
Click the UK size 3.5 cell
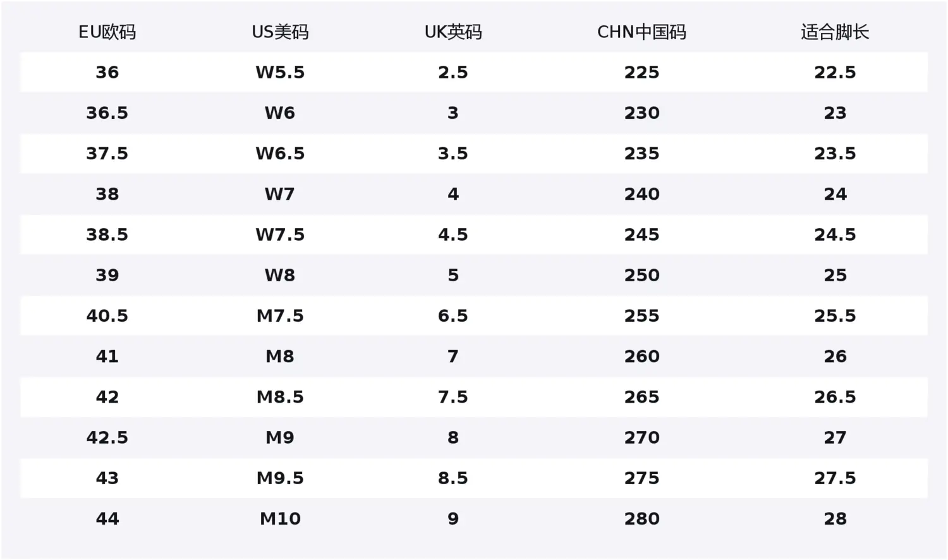pos(453,154)
